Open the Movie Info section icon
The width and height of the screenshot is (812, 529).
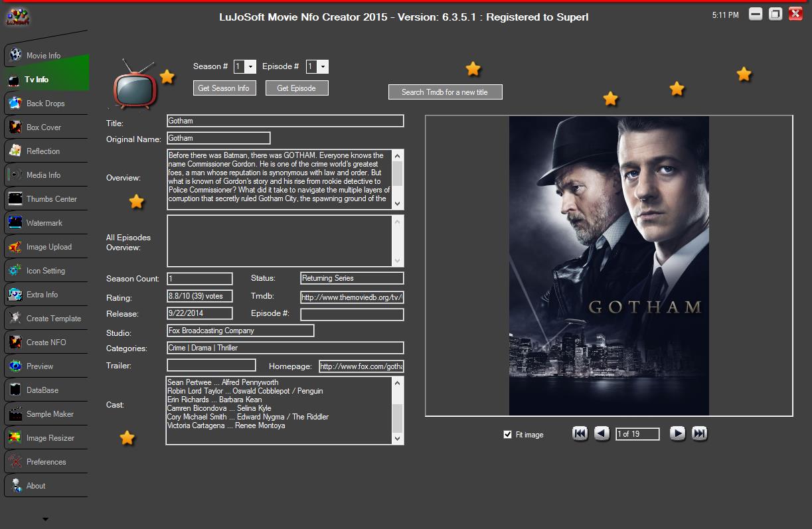(15, 55)
